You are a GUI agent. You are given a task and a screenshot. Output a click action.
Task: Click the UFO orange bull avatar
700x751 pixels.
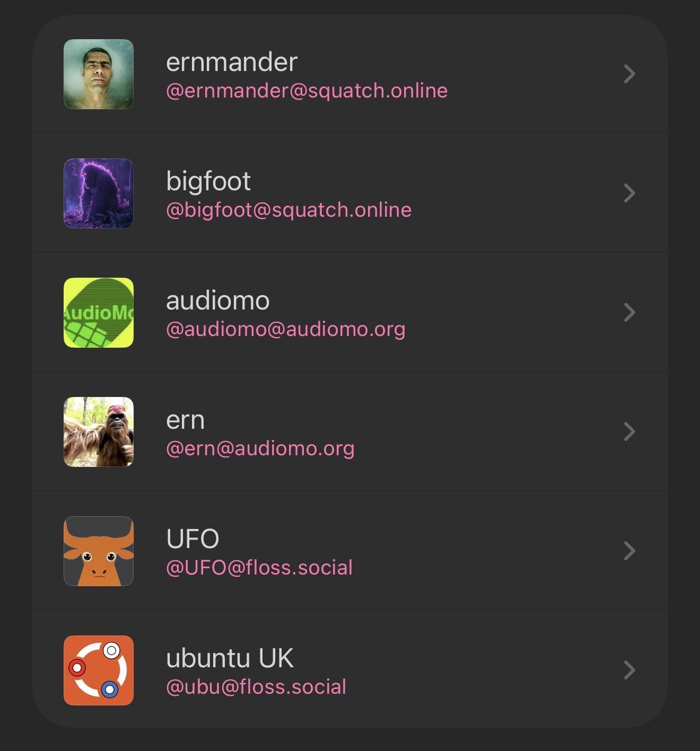click(99, 551)
